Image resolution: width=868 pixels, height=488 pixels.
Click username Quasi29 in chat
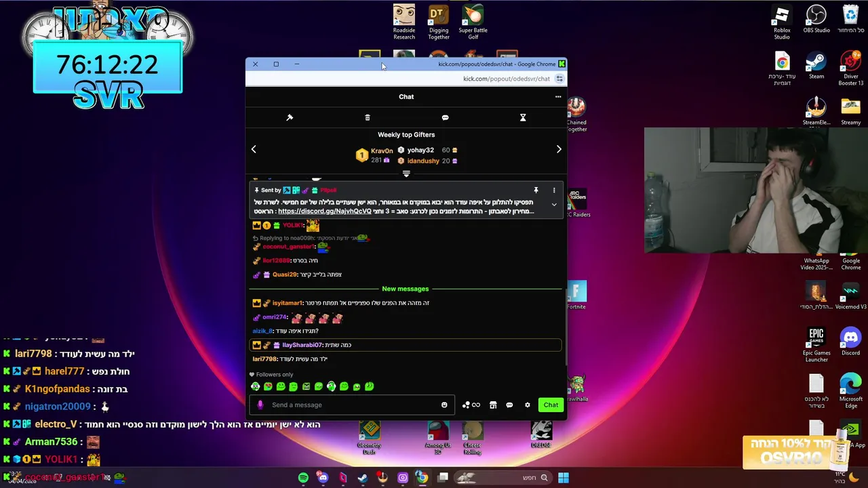coord(285,274)
